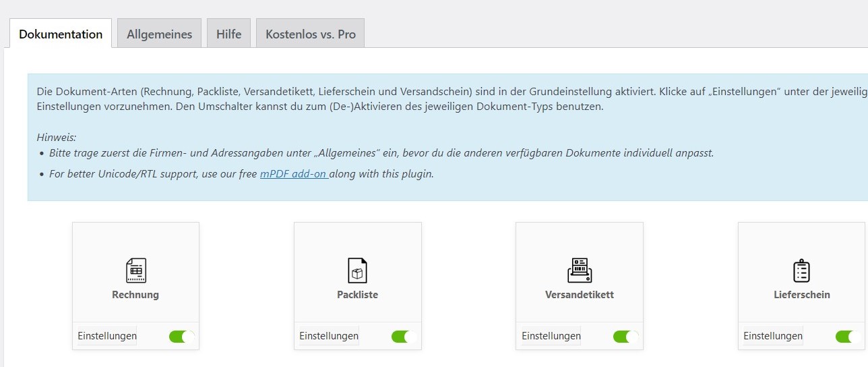This screenshot has width=868, height=367.
Task: Open the Hilfe tab
Action: point(228,34)
